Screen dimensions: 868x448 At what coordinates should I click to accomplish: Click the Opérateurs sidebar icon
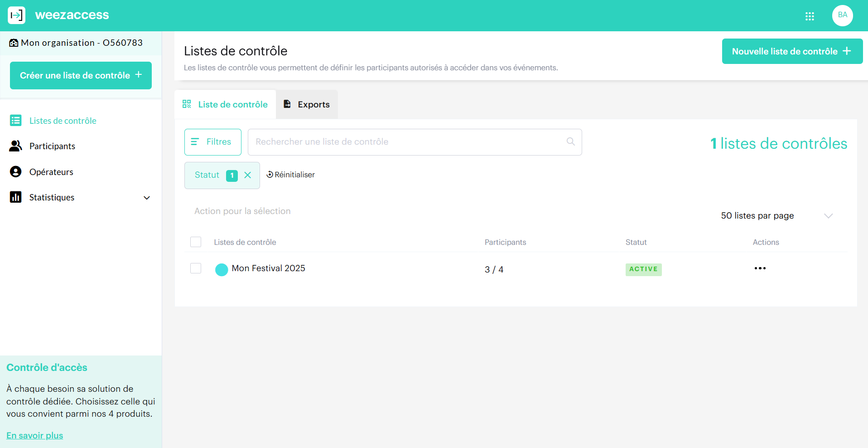[16, 171]
